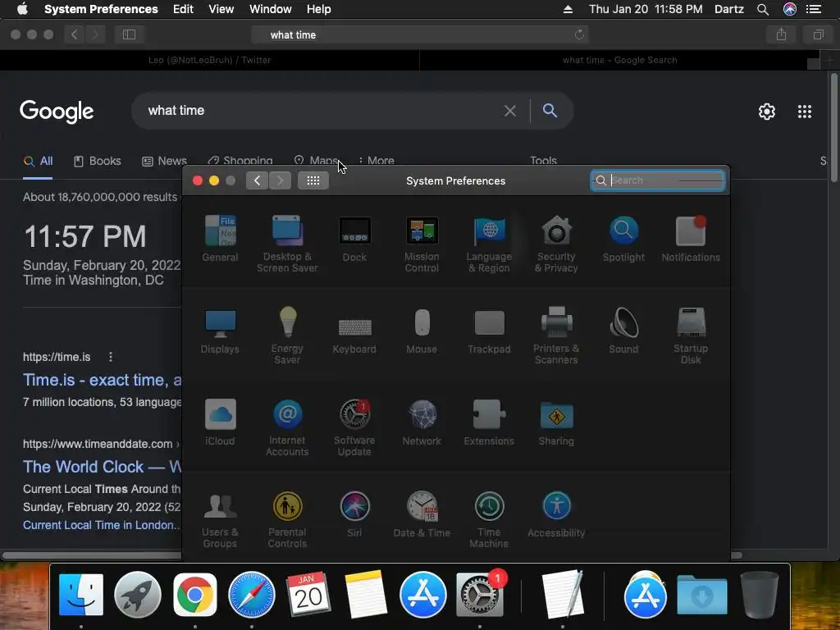Click the System Preferences search field
Image resolution: width=840 pixels, height=630 pixels.
pos(657,180)
